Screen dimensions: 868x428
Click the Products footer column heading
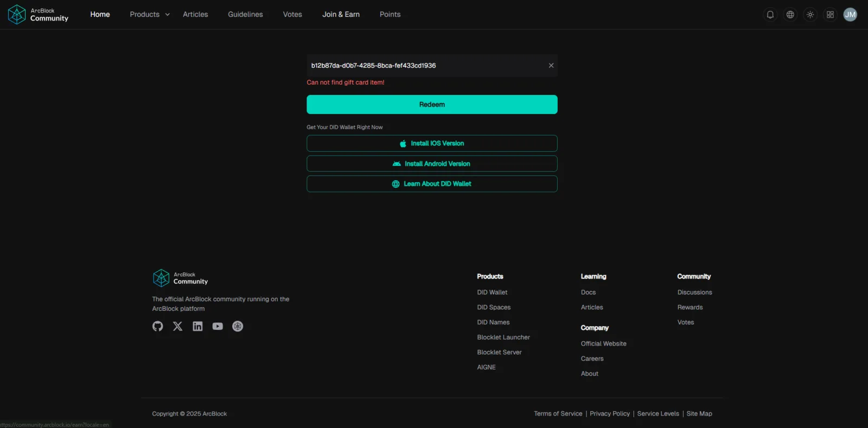490,277
